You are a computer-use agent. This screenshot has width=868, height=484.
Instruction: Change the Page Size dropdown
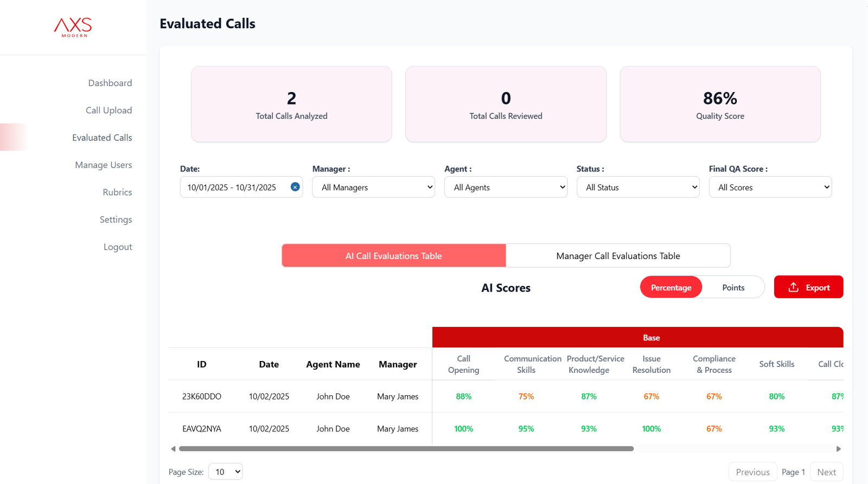pos(226,472)
